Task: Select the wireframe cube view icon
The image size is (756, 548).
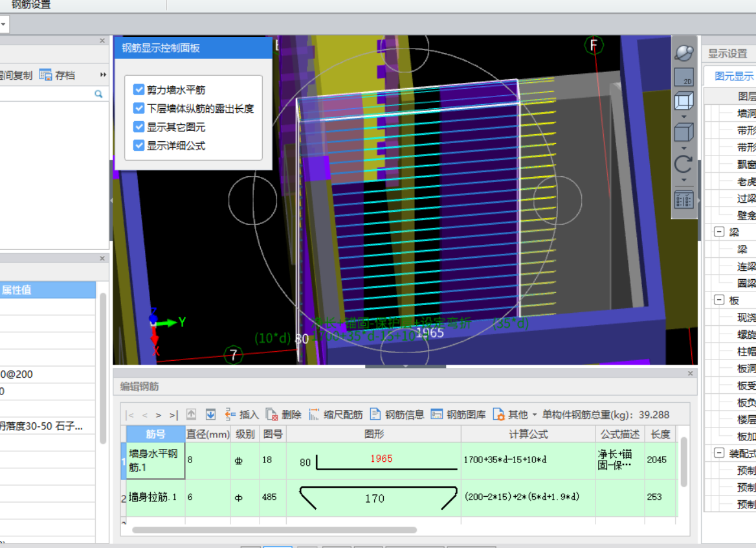Action: click(x=684, y=101)
